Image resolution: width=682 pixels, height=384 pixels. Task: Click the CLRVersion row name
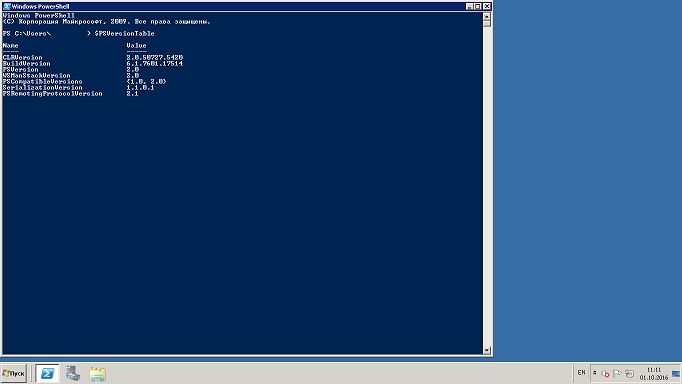pos(23,57)
